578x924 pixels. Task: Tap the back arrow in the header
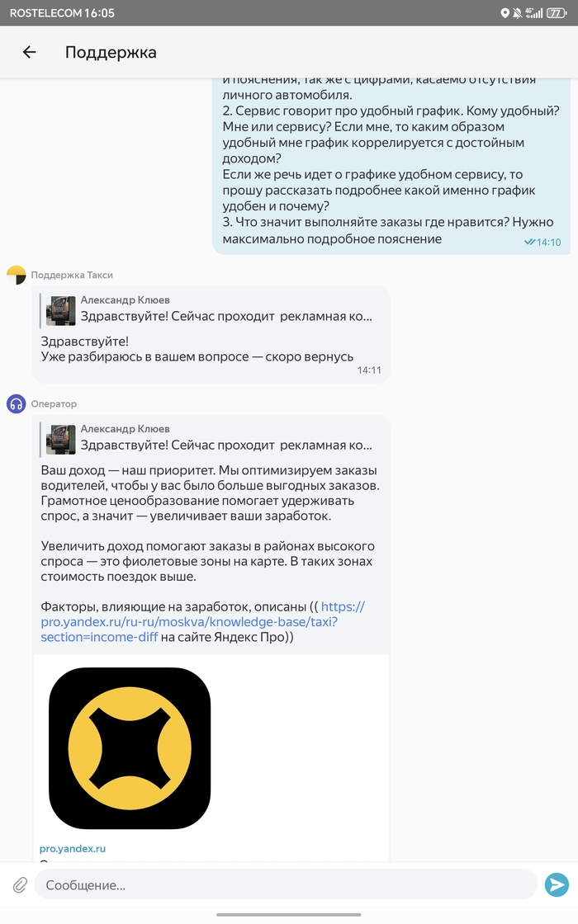coord(30,53)
